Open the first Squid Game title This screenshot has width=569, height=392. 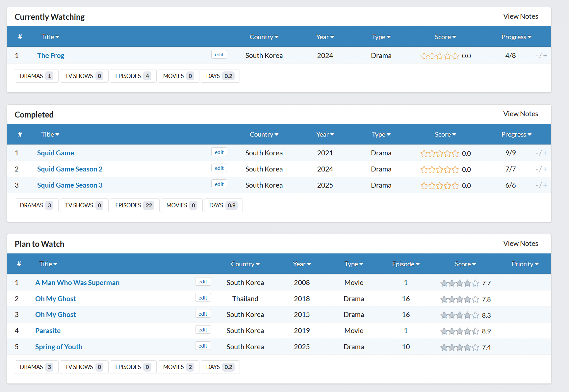click(56, 153)
